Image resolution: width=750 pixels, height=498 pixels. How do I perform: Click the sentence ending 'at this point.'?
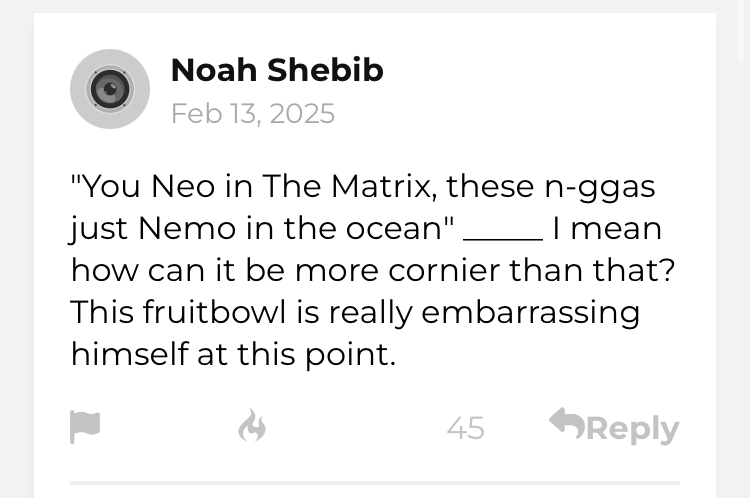point(233,354)
